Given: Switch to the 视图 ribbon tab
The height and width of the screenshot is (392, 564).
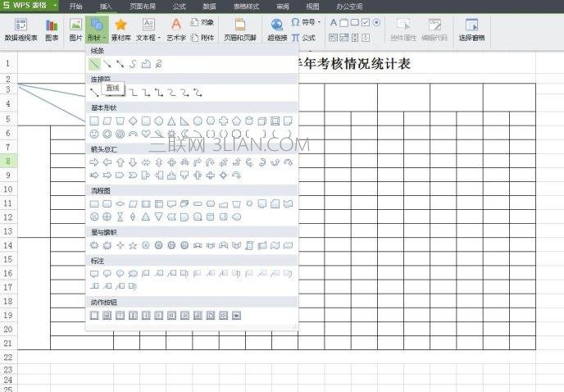Looking at the screenshot, I should pyautogui.click(x=312, y=6).
